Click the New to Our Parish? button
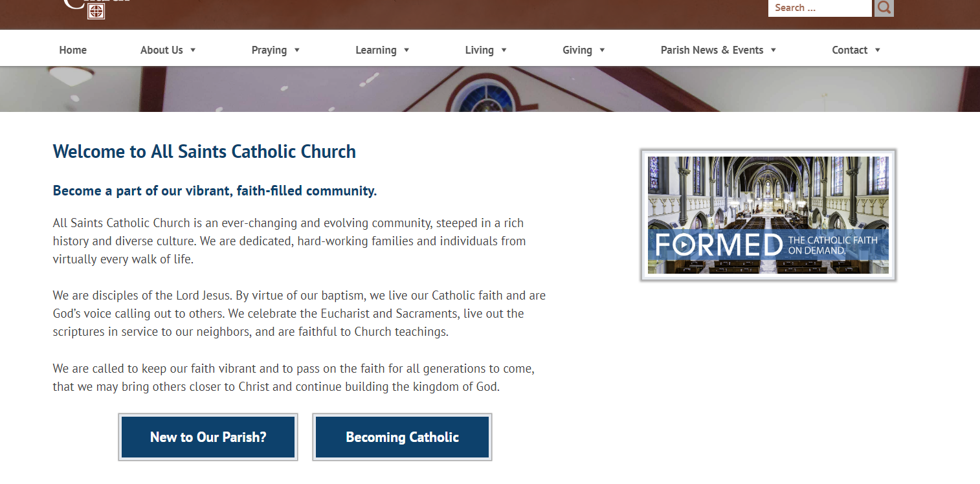 click(208, 437)
